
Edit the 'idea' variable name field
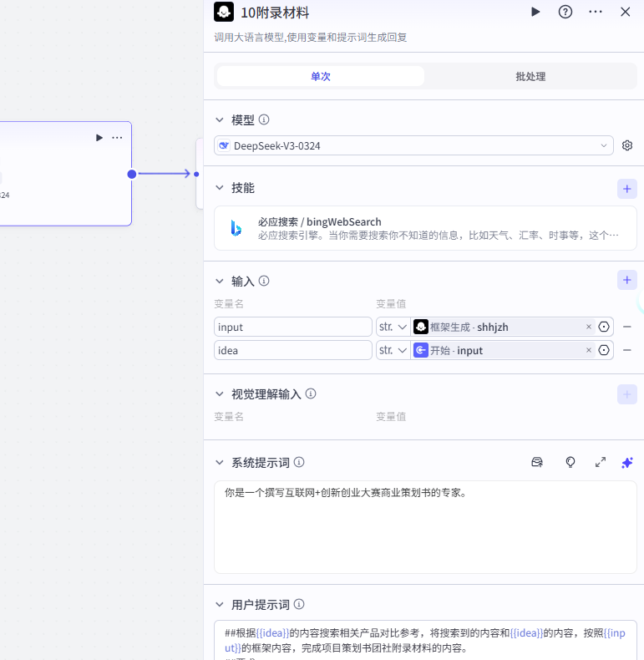point(293,350)
